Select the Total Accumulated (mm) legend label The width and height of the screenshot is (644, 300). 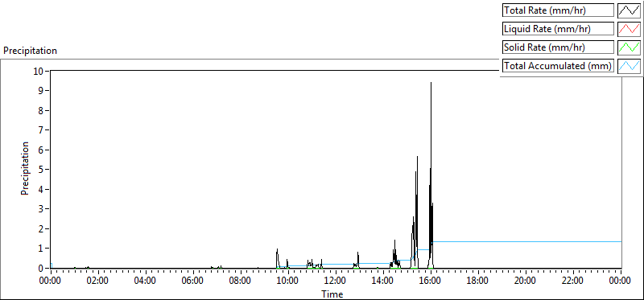pos(558,66)
